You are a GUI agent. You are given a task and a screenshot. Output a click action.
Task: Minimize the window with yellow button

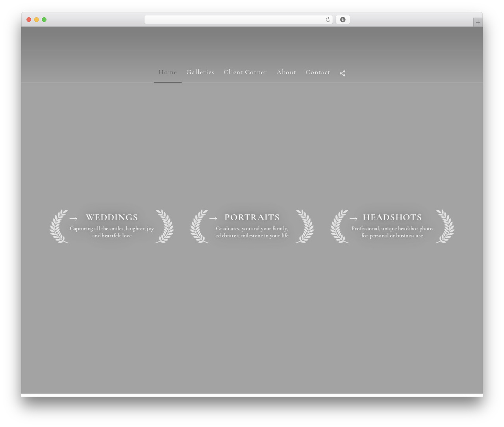(x=36, y=20)
